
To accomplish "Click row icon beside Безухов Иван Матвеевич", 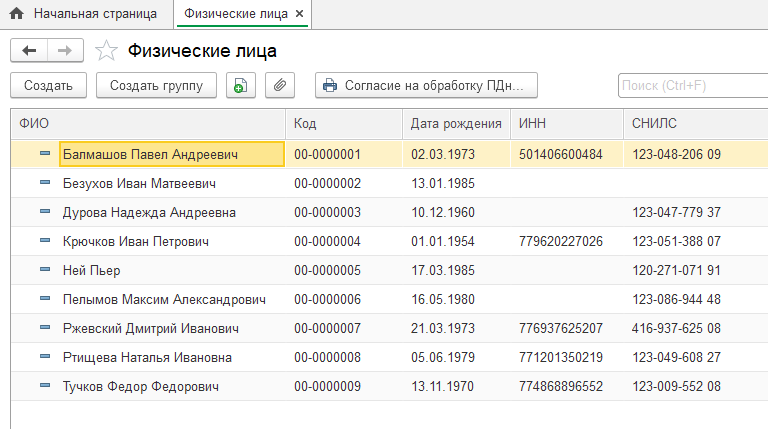I will pos(45,184).
